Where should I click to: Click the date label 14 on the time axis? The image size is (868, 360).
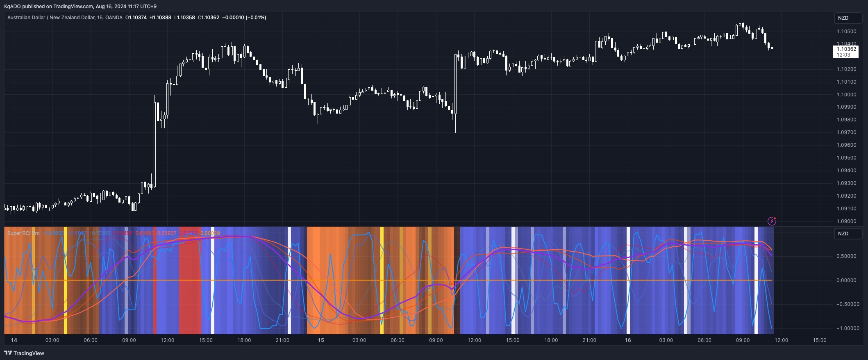tap(14, 340)
